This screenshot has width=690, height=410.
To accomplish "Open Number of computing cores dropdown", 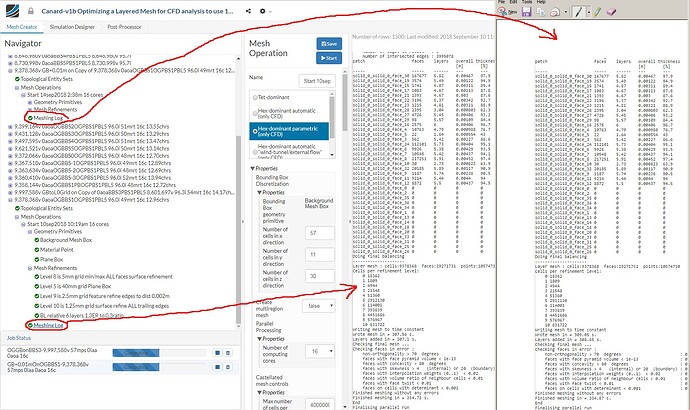I will point(320,351).
